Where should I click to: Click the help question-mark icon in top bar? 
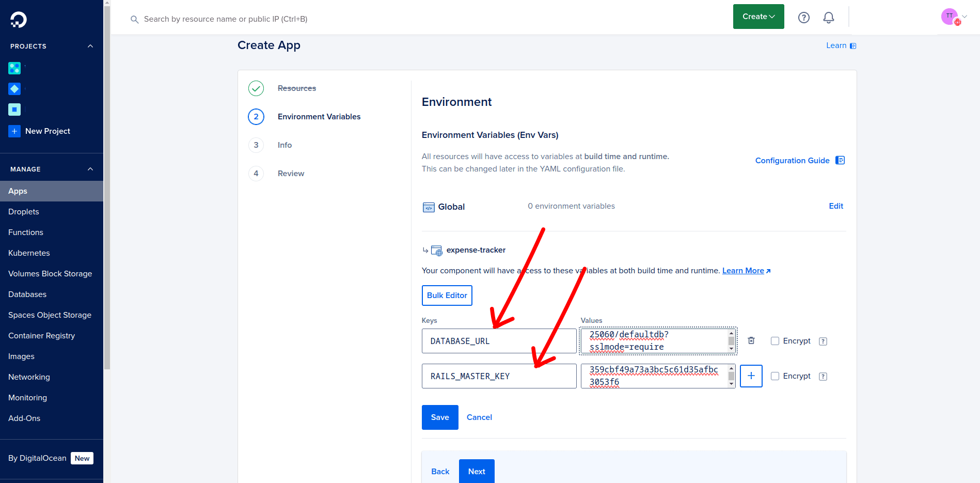pos(803,17)
